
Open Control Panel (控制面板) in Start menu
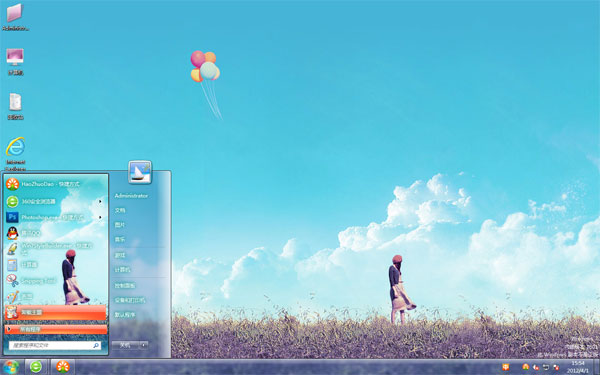(125, 285)
